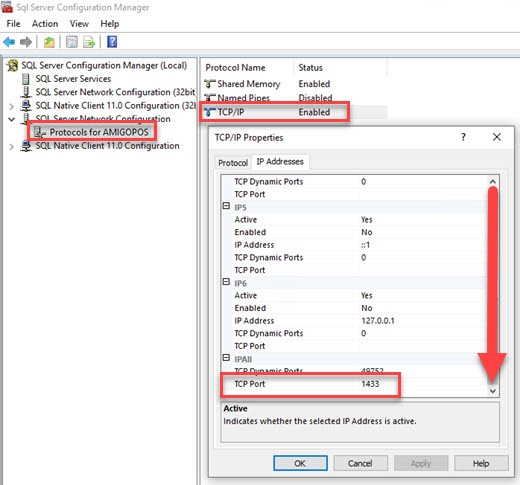The height and width of the screenshot is (485, 520).
Task: Select SQL Server Network Configuration (32bit) in the tree
Action: [x=115, y=92]
